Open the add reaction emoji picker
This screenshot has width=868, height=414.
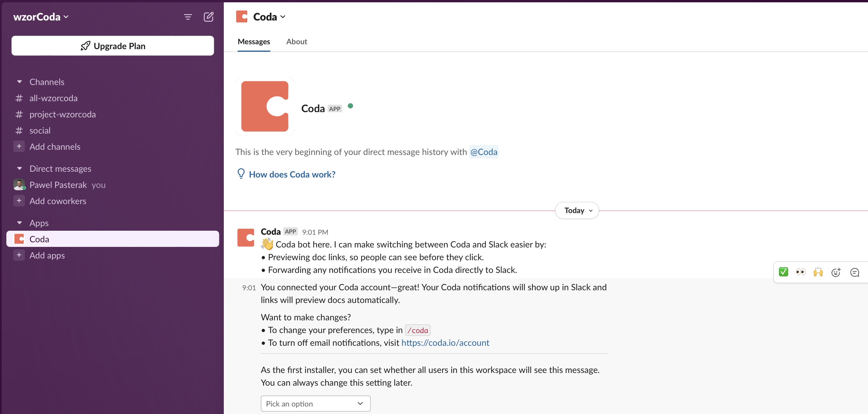836,272
